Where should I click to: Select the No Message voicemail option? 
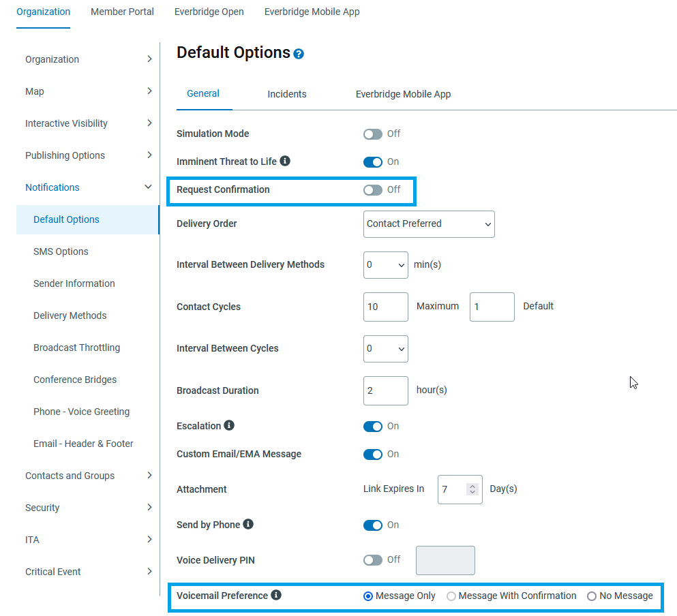(591, 595)
